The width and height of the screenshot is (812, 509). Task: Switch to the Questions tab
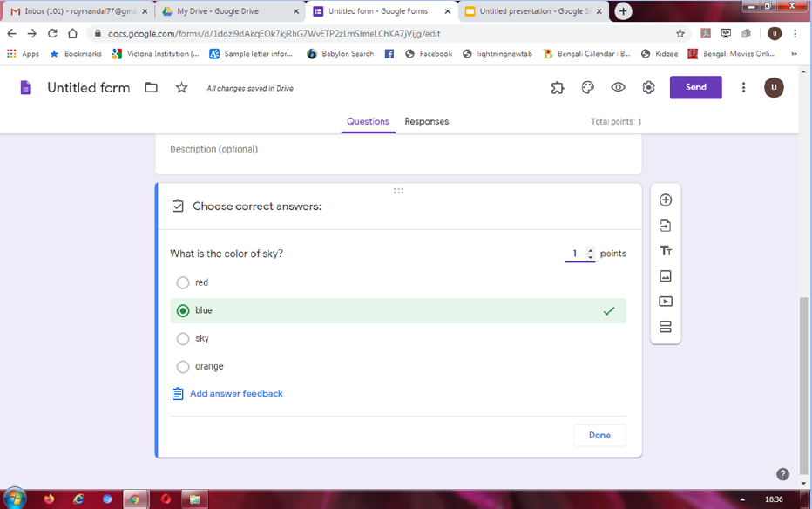coord(368,121)
